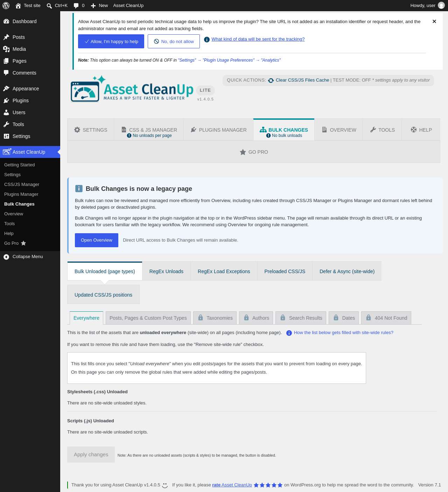Open the CSS & JS MANAGER tab
448x492 pixels.
tap(149, 130)
